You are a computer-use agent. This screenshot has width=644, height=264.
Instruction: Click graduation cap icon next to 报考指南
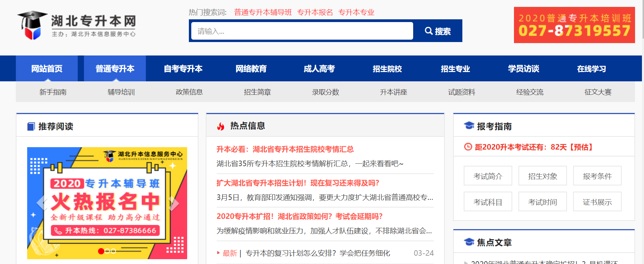click(469, 126)
